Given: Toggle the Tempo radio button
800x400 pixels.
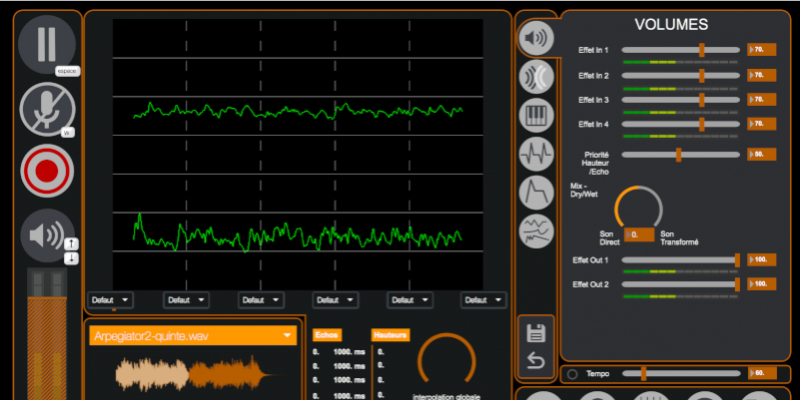Looking at the screenshot, I should (572, 374).
